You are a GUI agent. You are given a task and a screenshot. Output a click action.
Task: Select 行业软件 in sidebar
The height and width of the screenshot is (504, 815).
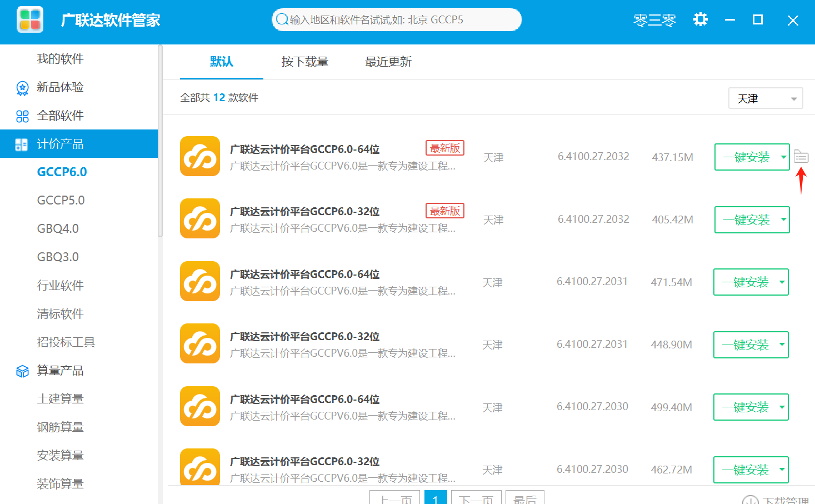(60, 286)
